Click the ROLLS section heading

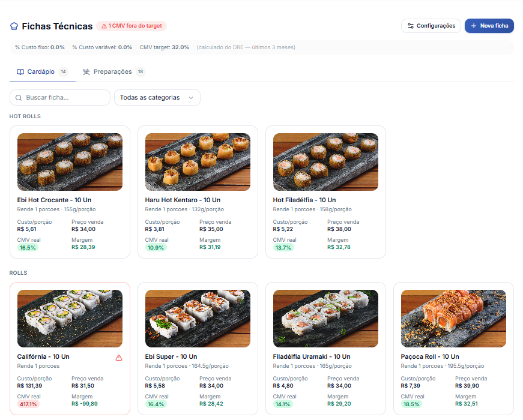point(19,273)
